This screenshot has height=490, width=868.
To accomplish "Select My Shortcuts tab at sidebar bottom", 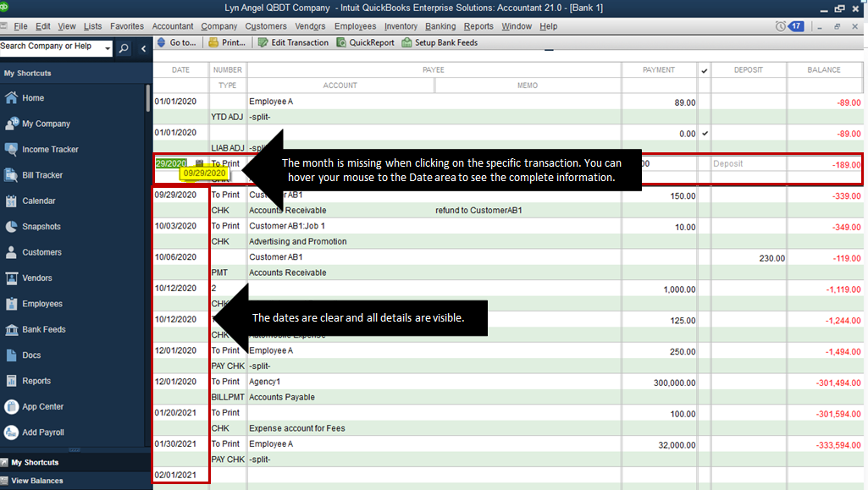I will click(35, 462).
